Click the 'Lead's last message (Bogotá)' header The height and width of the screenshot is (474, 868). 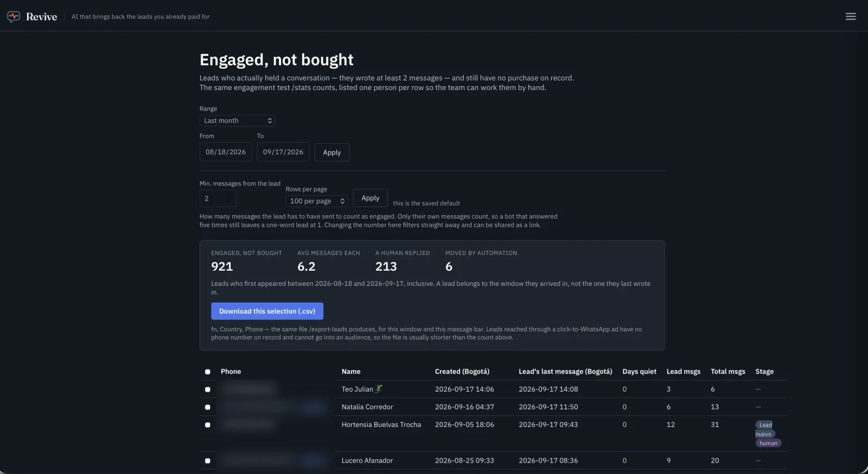click(565, 371)
